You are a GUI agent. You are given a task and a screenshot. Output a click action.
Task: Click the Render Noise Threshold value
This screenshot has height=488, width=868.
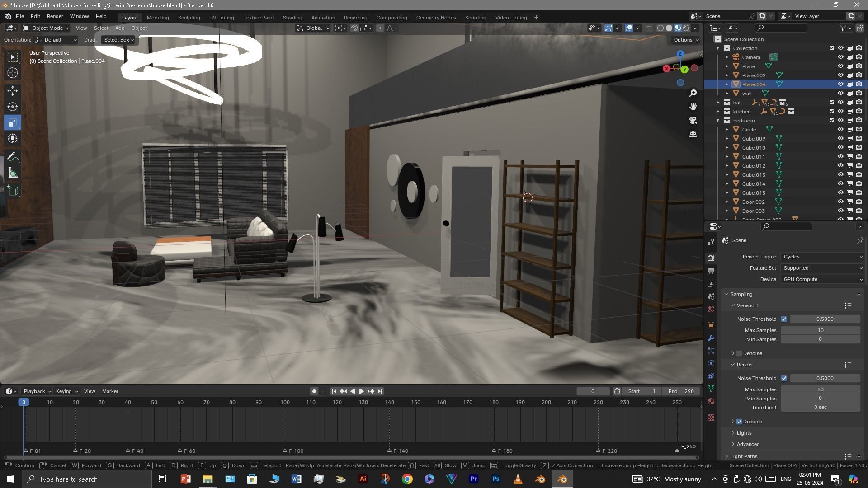825,378
